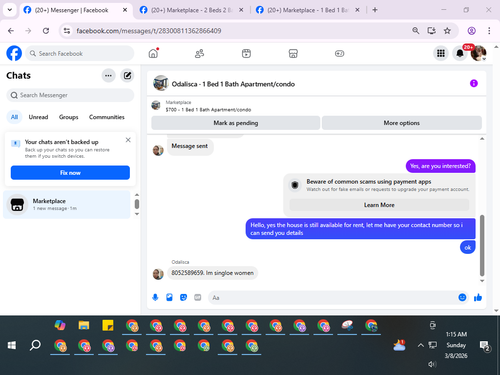This screenshot has height=375, width=500.
Task: Open the Marketplace chat thread
Action: pyautogui.click(x=67, y=205)
